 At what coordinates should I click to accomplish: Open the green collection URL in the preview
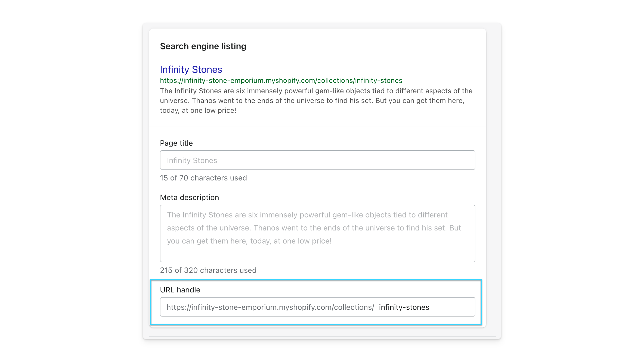tap(281, 80)
